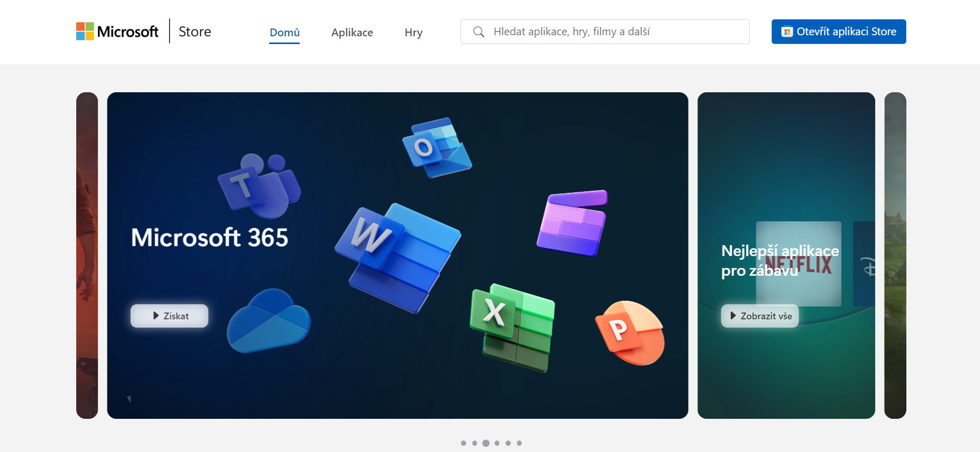Screen dimensions: 980x452
Task: Open the Hry tab
Action: (x=413, y=32)
